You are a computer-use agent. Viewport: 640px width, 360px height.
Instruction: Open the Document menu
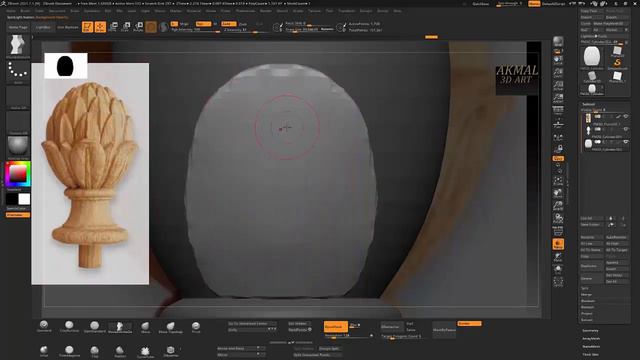[x=57, y=11]
